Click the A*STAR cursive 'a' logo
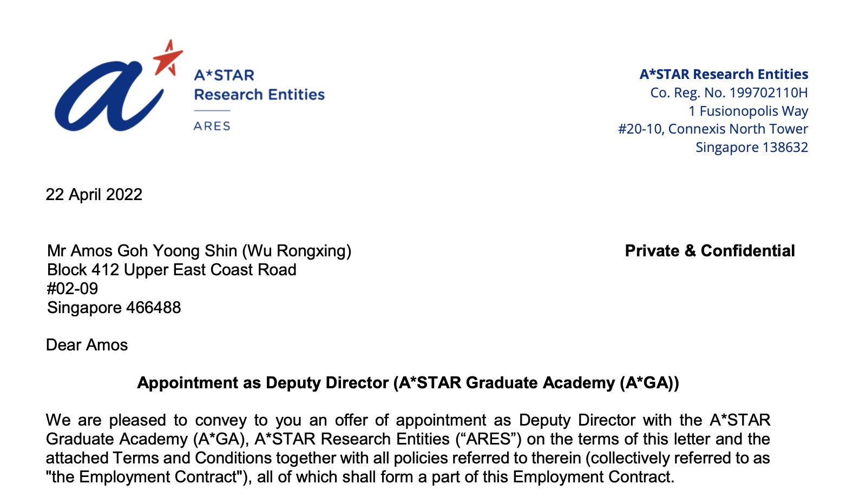The image size is (853, 504). [x=109, y=95]
